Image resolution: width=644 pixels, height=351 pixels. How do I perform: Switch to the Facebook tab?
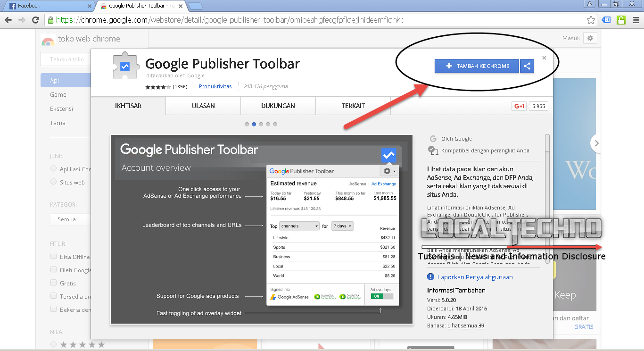point(49,6)
